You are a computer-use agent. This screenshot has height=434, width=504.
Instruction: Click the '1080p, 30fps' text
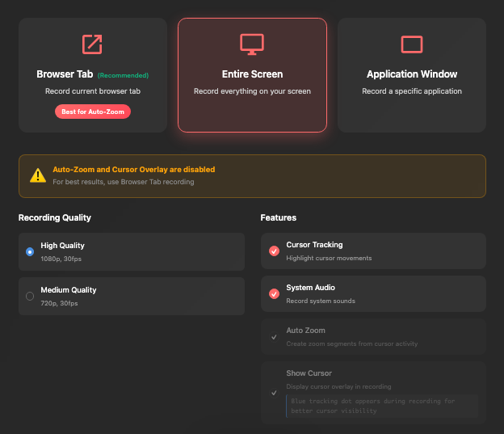pyautogui.click(x=61, y=259)
